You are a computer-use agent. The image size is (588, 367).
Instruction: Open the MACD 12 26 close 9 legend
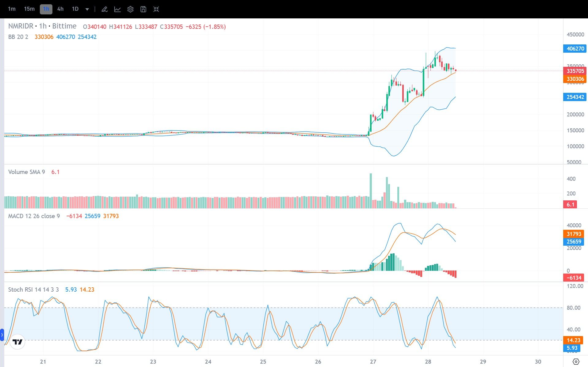click(34, 216)
